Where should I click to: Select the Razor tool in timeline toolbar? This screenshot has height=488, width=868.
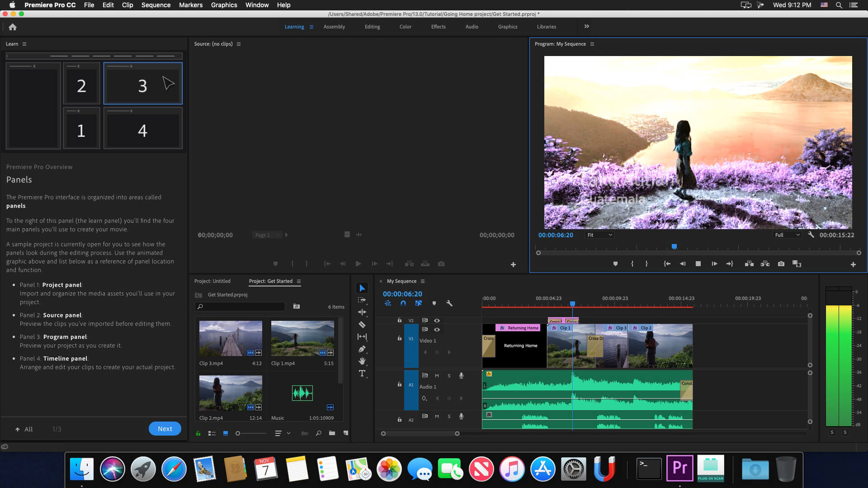pos(362,325)
